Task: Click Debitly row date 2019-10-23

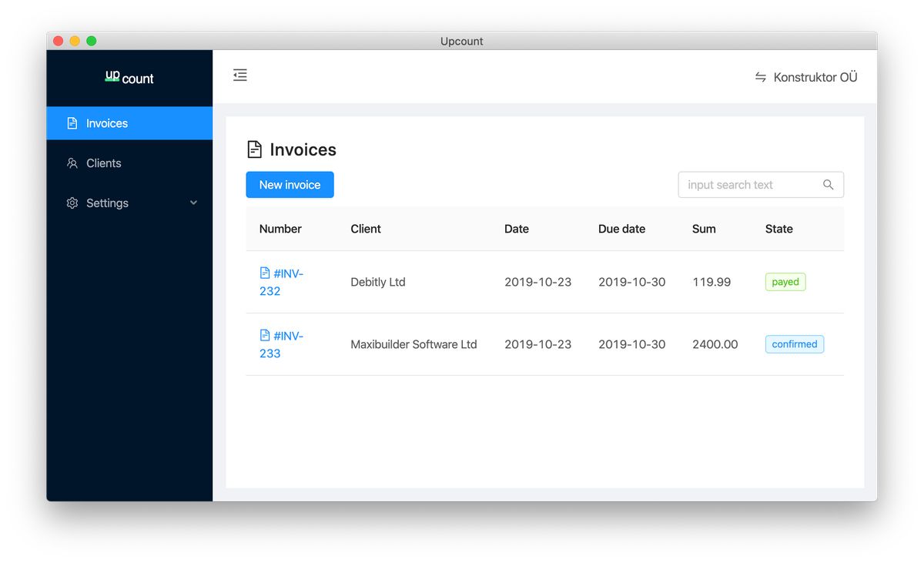Action: click(x=538, y=282)
